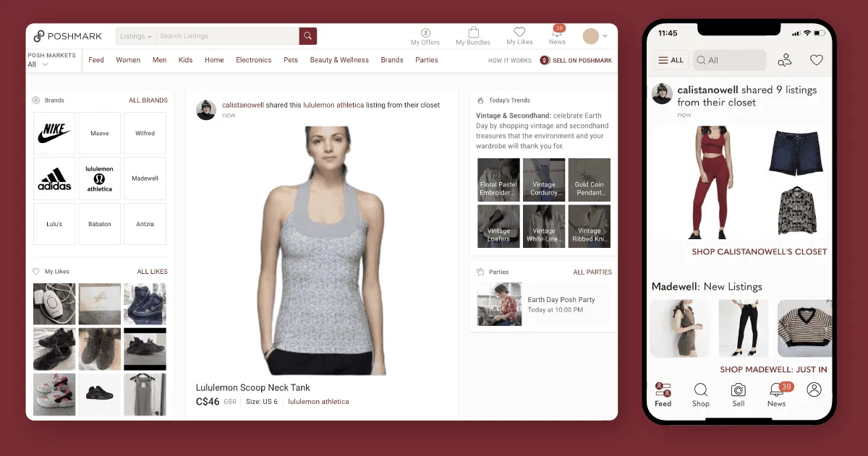
Task: Tap the find people icon on phone
Action: tap(785, 61)
